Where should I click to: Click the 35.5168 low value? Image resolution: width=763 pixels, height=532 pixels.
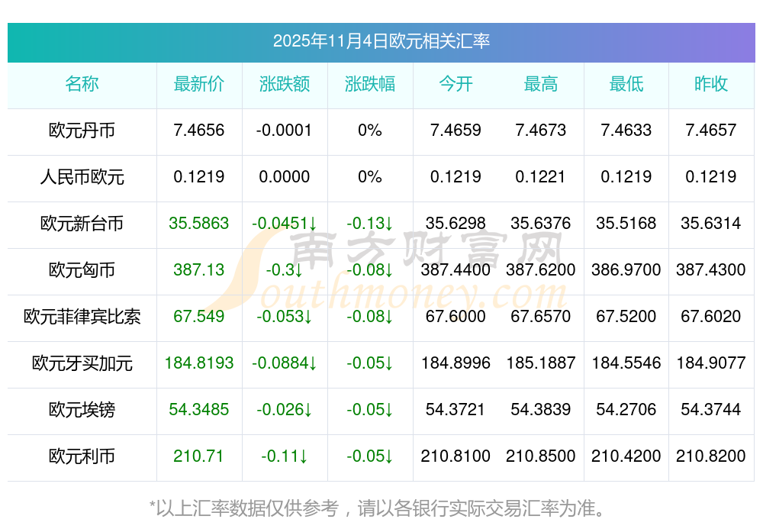626,224
